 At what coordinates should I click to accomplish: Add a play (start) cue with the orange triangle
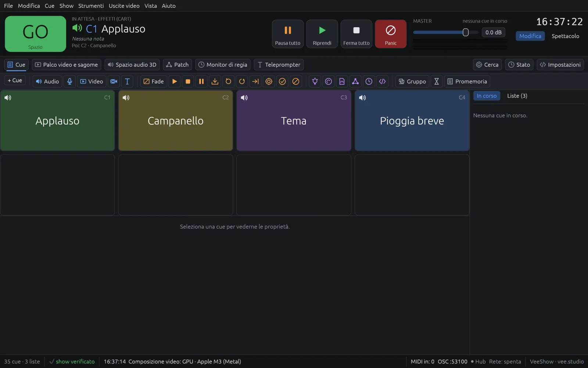tap(175, 81)
